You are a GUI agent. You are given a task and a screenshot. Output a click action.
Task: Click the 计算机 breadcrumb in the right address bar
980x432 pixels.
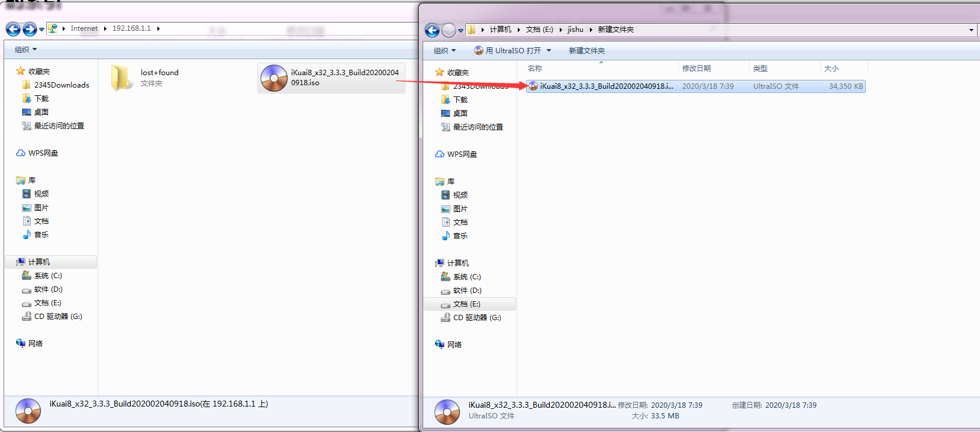coord(500,30)
